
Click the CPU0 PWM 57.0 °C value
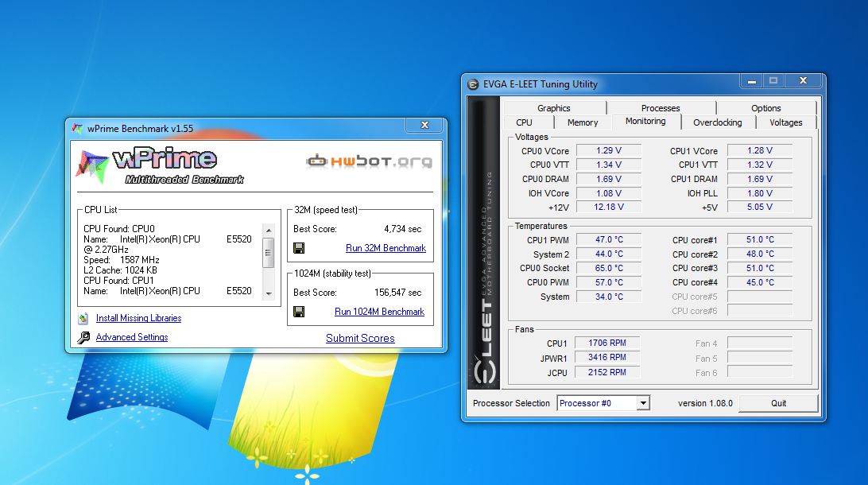(x=608, y=282)
